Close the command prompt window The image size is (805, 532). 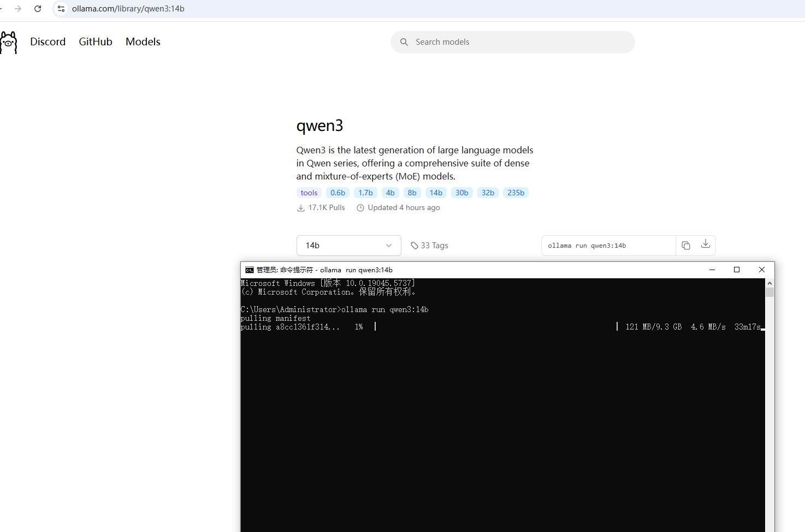[x=762, y=270]
